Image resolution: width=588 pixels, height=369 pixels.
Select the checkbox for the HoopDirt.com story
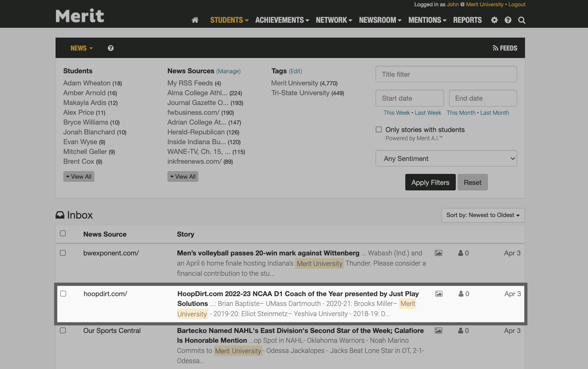[63, 293]
